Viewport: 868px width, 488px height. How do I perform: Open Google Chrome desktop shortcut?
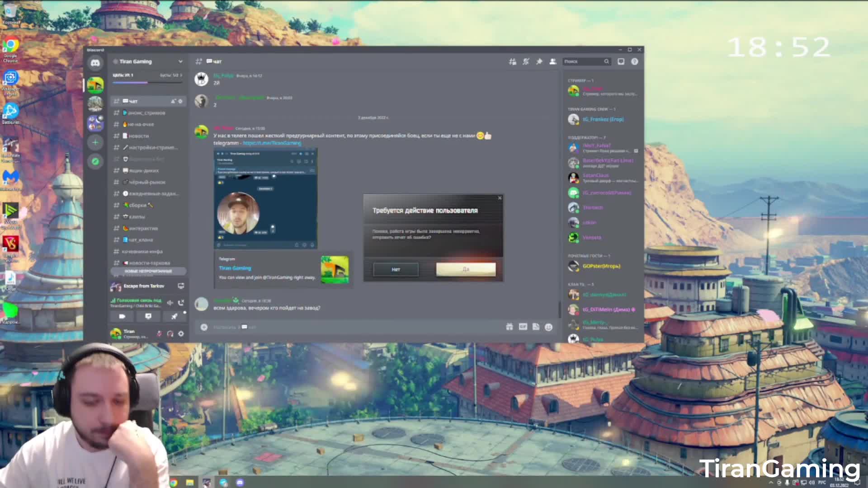coord(11,50)
